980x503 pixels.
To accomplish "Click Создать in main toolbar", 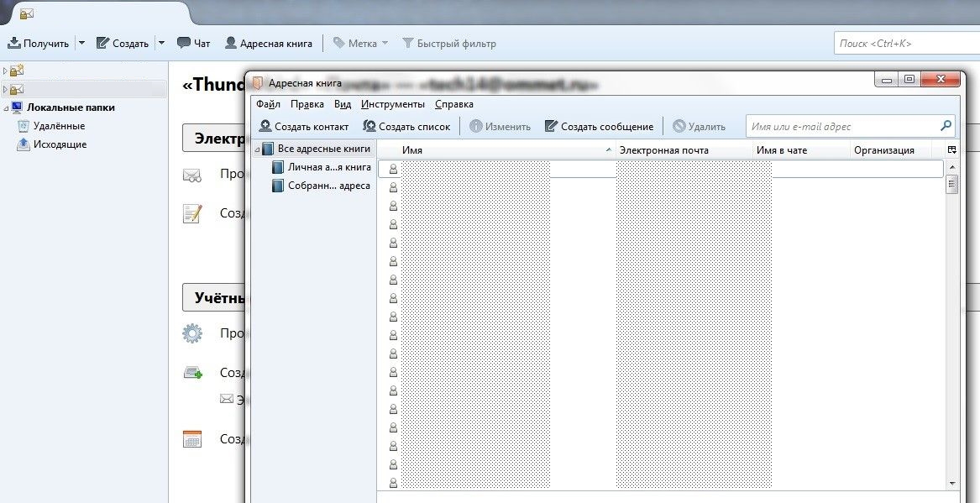I will coord(123,43).
